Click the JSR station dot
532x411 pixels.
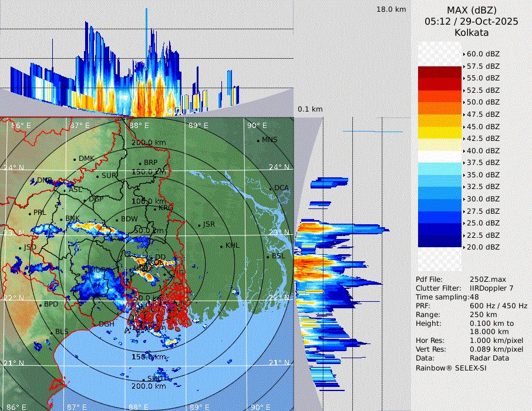coord(200,225)
